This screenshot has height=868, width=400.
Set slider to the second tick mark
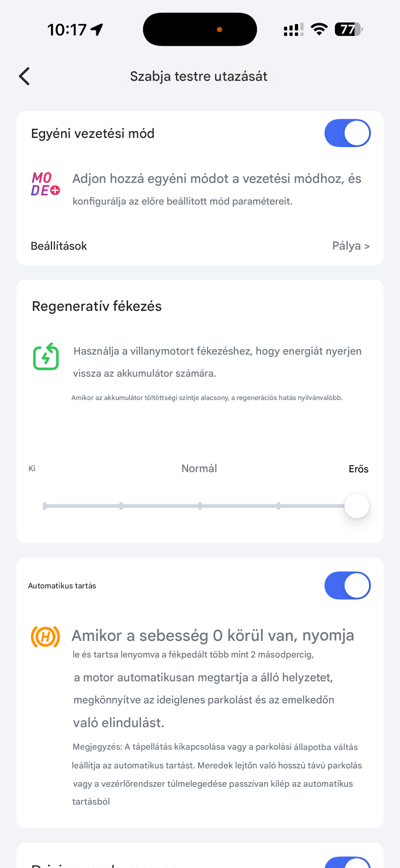coord(121,506)
